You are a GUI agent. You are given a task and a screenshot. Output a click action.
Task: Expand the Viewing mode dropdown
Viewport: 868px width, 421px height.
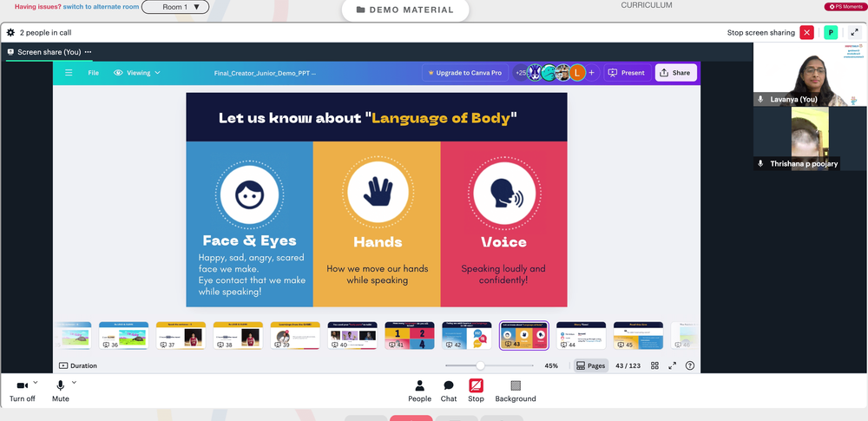[137, 73]
